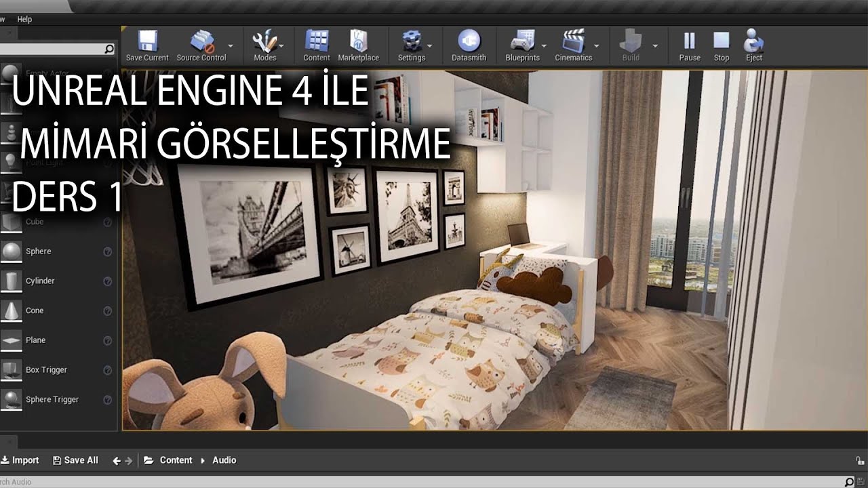Click the Save All button
This screenshot has height=488, width=868.
pyautogui.click(x=75, y=460)
